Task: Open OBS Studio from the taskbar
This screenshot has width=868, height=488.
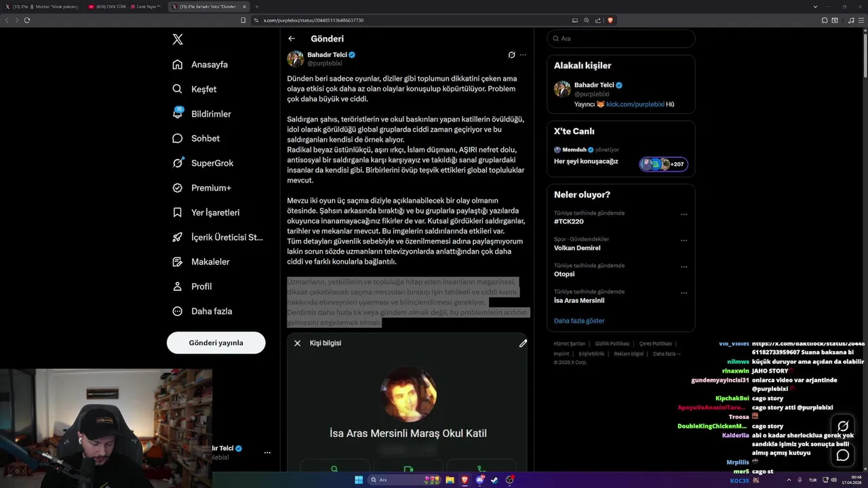Action: (509, 480)
